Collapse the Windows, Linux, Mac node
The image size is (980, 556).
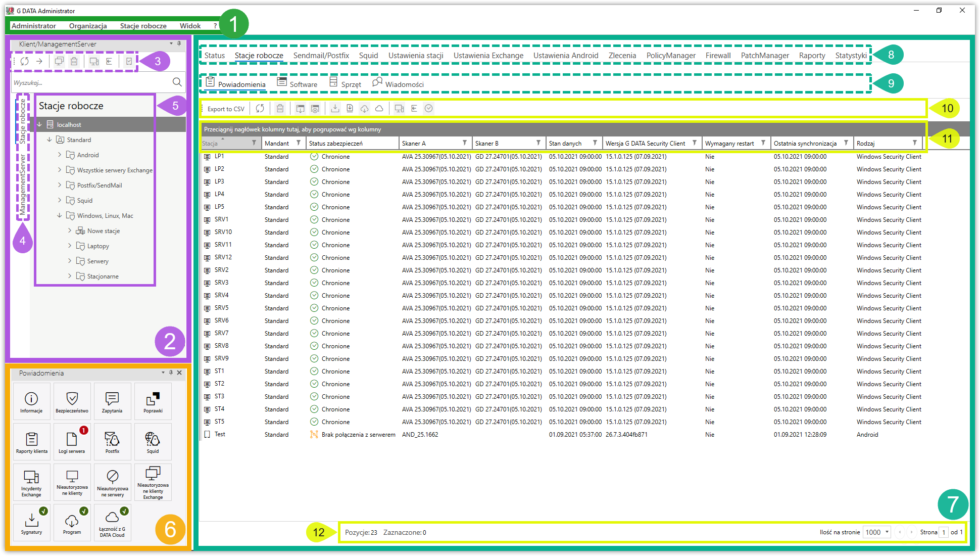[x=60, y=215]
